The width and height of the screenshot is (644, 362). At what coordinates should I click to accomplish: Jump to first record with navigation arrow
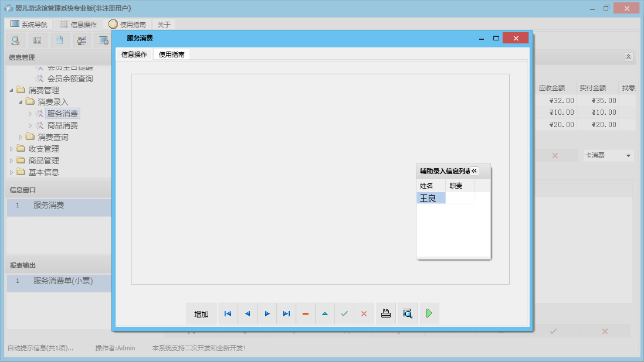[x=228, y=314]
